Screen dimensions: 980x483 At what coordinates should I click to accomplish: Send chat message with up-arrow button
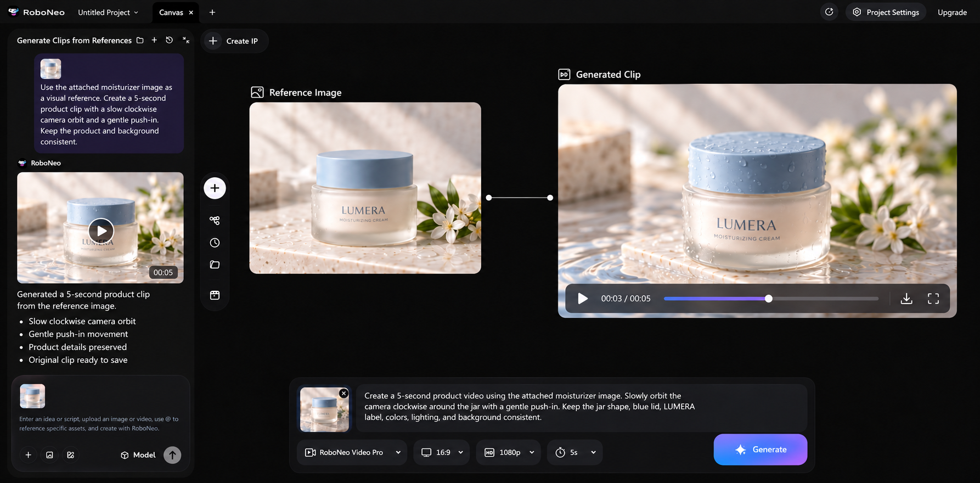pos(172,454)
